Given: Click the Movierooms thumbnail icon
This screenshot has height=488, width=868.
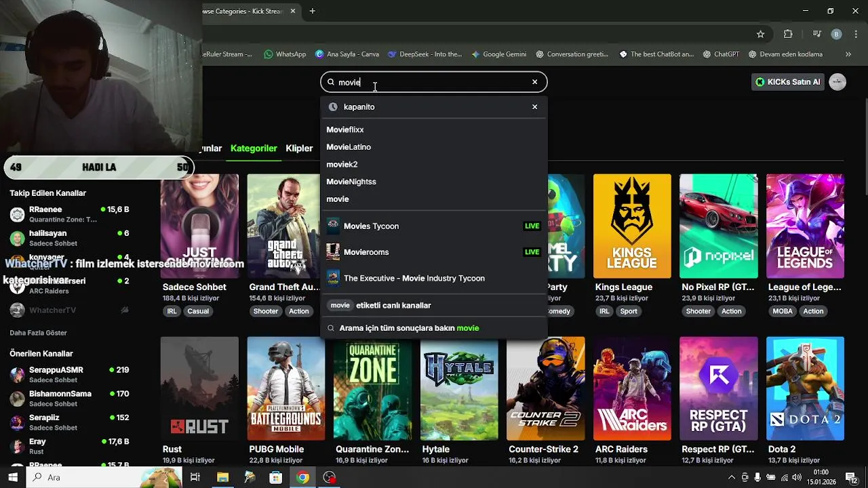Looking at the screenshot, I should click(333, 251).
